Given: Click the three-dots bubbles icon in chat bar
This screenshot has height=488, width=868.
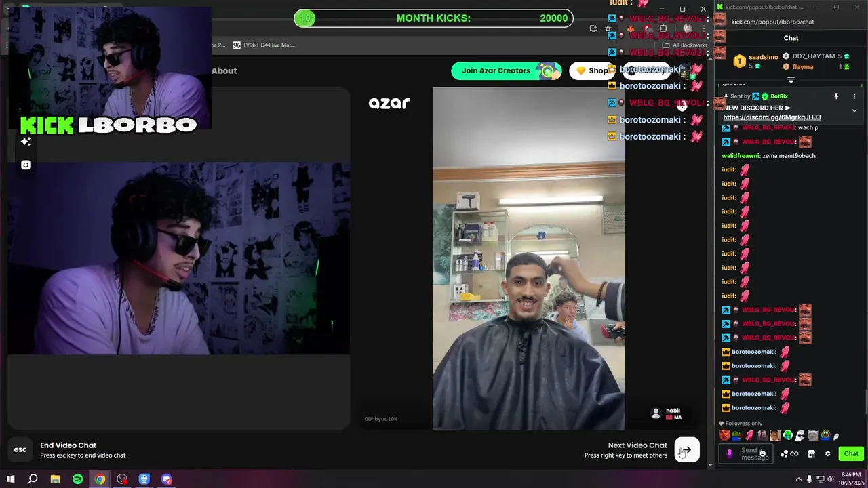Looking at the screenshot, I should tap(785, 454).
